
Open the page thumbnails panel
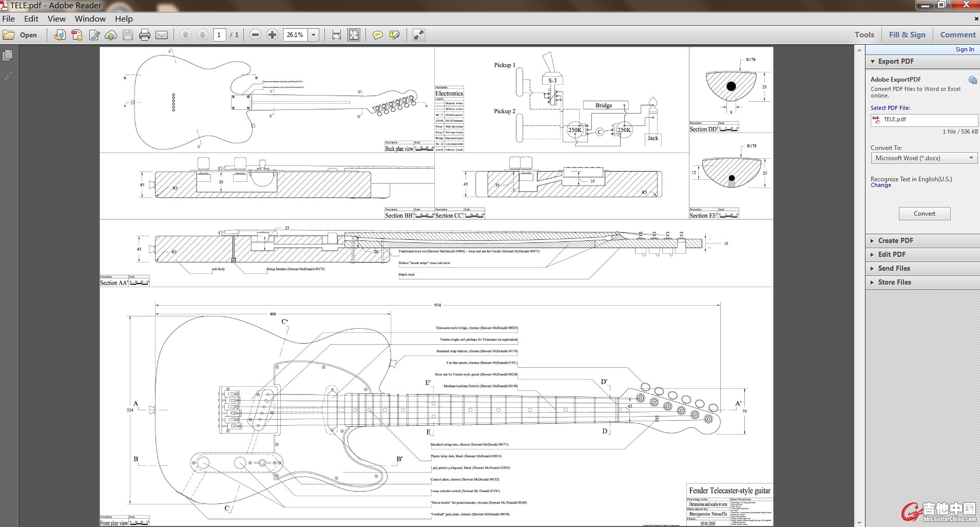(8, 55)
